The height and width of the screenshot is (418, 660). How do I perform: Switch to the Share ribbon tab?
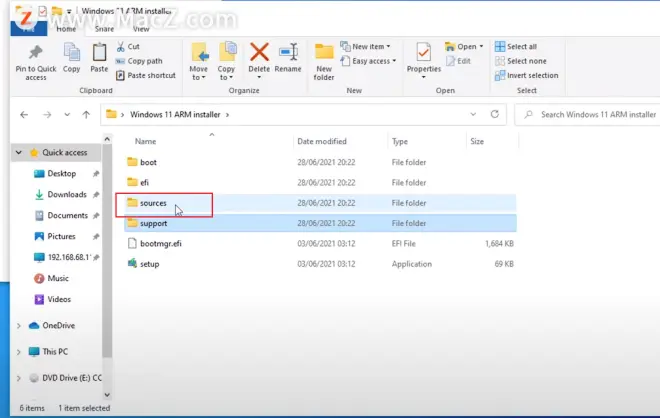click(104, 29)
